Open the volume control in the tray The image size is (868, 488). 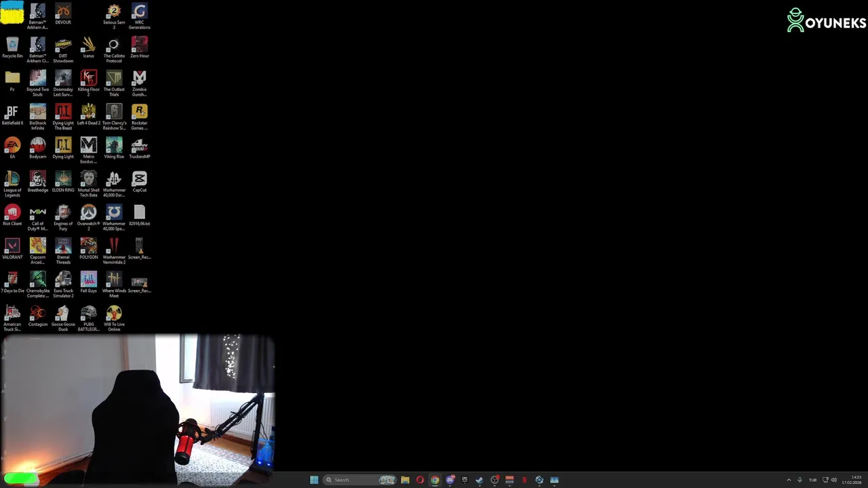coord(833,480)
